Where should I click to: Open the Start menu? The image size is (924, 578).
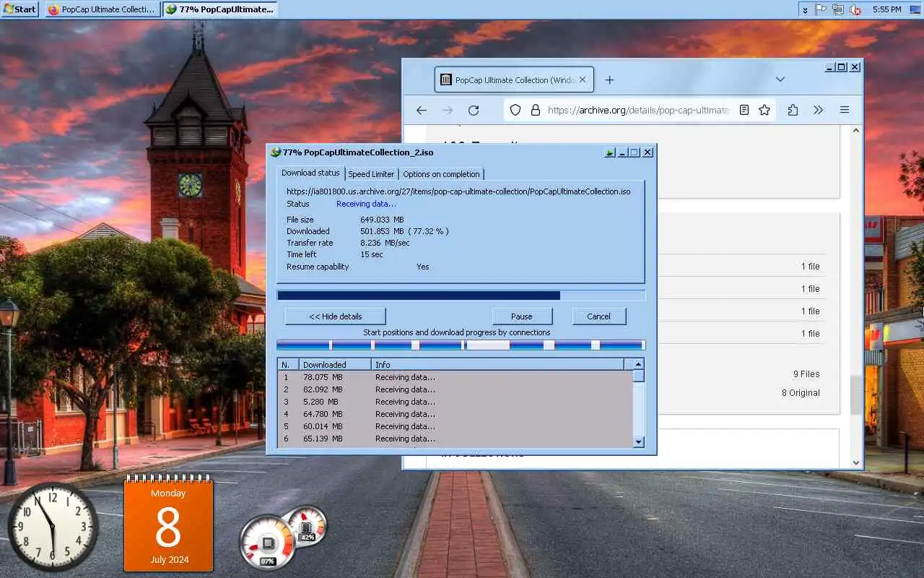19,9
